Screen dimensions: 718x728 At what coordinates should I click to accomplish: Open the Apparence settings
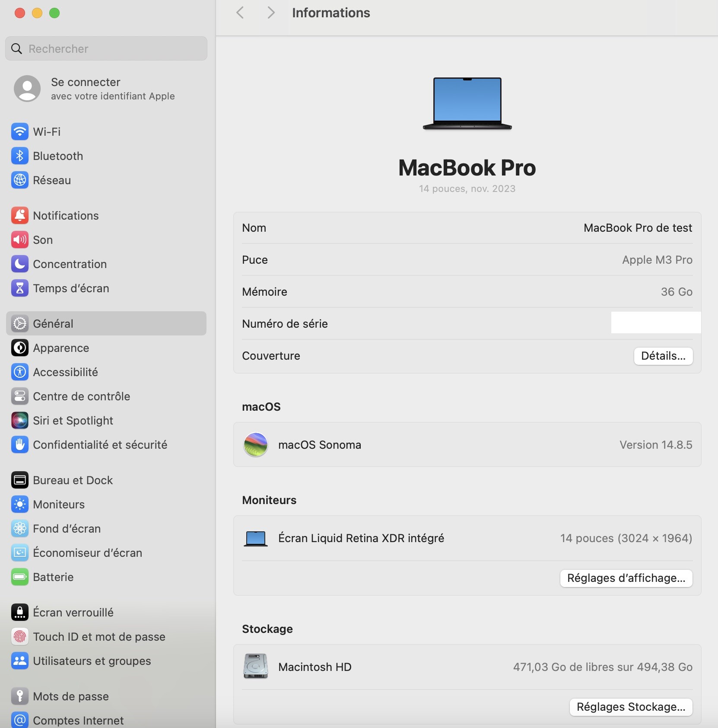tap(61, 348)
